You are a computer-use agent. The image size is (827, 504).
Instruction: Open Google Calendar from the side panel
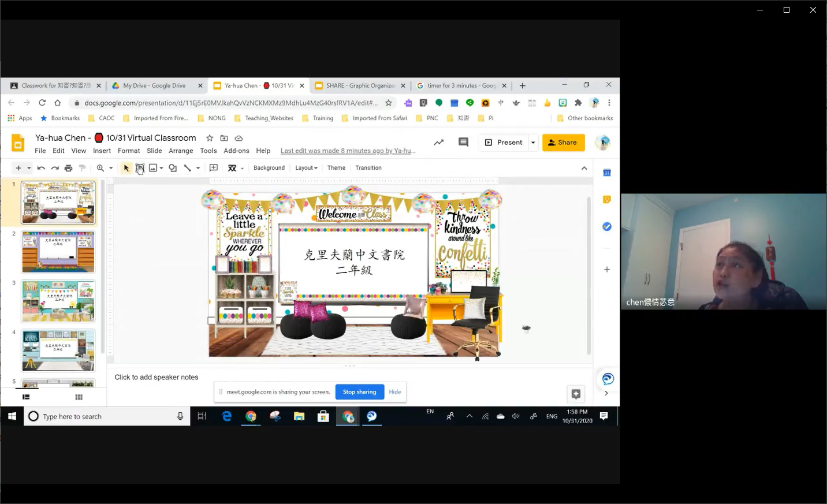[x=606, y=172]
